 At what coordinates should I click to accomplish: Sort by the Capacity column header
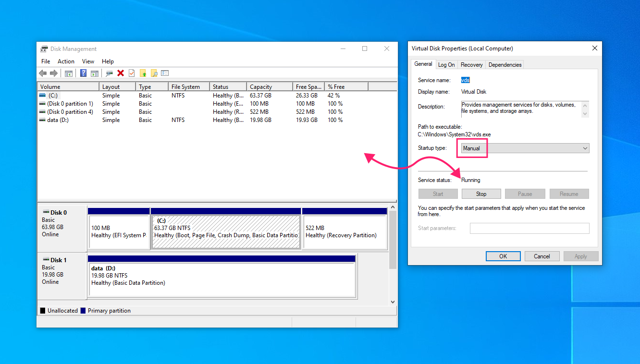coord(270,87)
